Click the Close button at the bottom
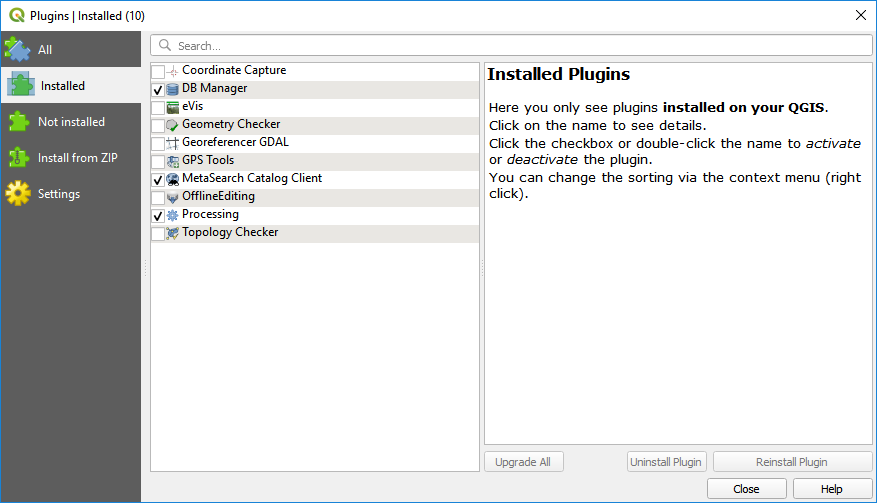The height and width of the screenshot is (503, 877). 746,489
